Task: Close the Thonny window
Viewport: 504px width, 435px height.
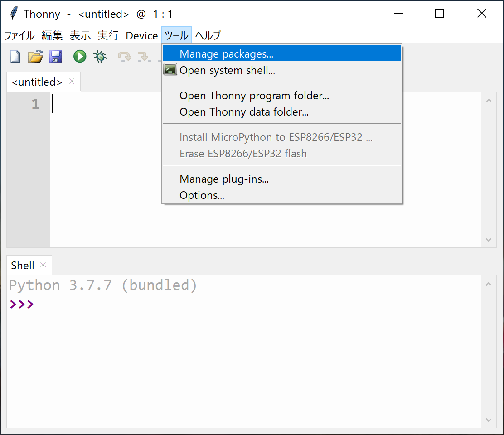Action: tap(481, 13)
